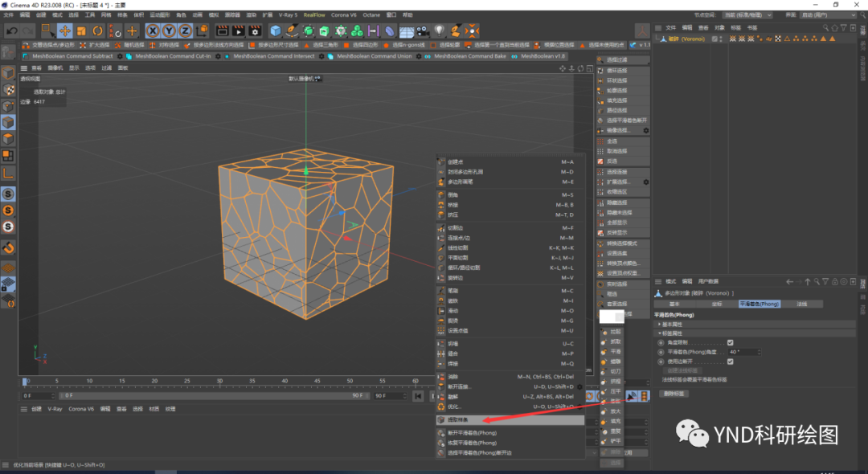Click the MoGraph cloner green spheres icon
This screenshot has height=474, width=868.
pyautogui.click(x=358, y=31)
